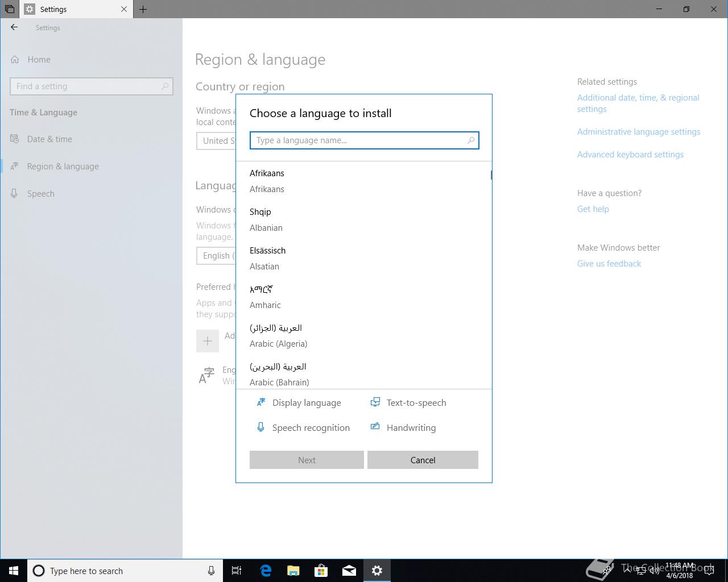Viewport: 728px width, 582px height.
Task: Click the Display language legend icon
Action: click(261, 402)
